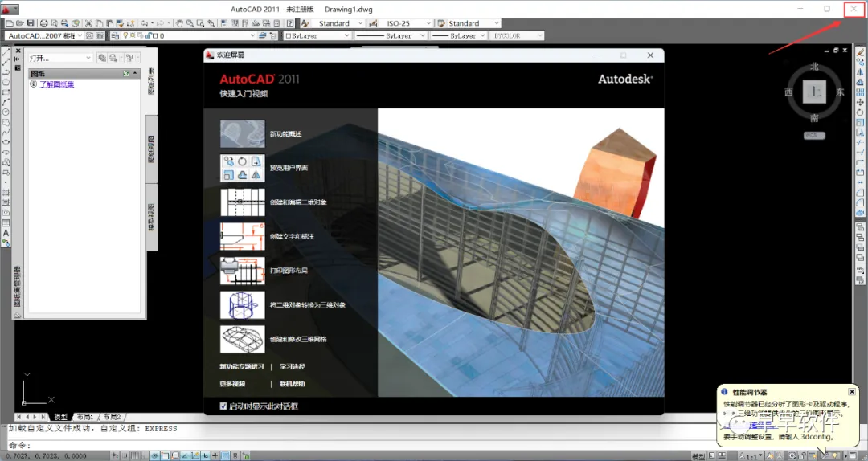The height and width of the screenshot is (461, 868).
Task: Play the 预览用户界面 video thumbnail
Action: [x=243, y=168]
